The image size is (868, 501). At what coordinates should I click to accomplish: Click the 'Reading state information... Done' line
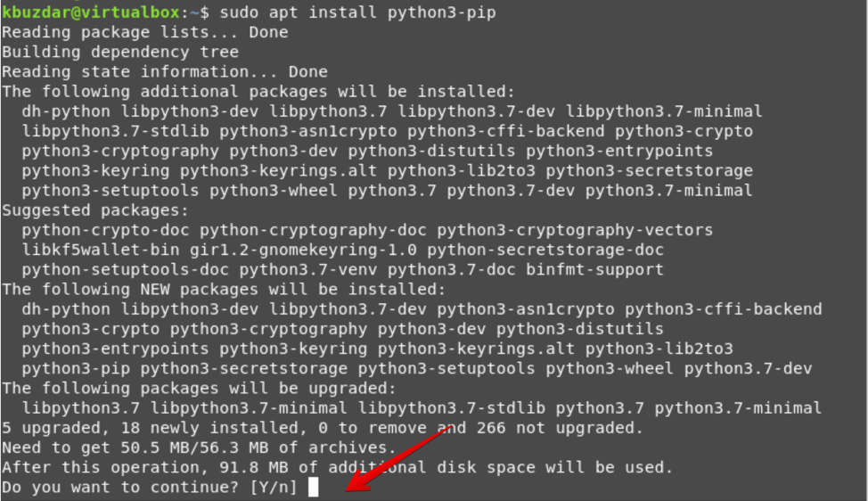click(x=165, y=71)
